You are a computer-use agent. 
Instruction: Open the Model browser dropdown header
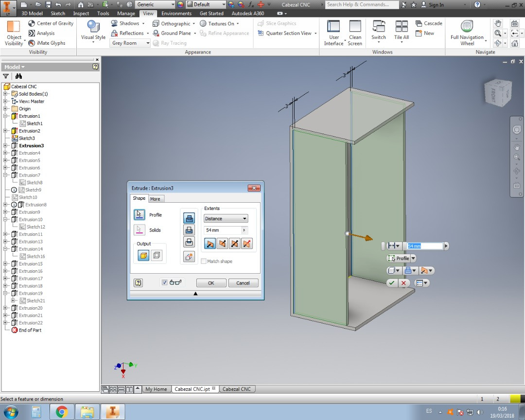[x=14, y=67]
